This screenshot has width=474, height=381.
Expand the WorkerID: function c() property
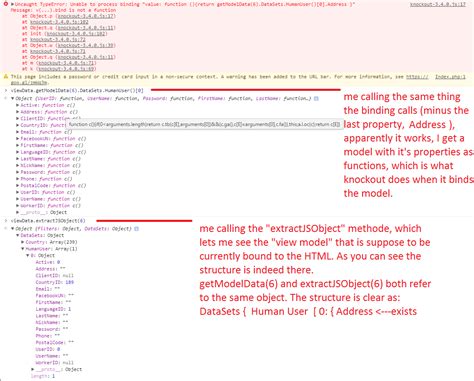point(18,206)
